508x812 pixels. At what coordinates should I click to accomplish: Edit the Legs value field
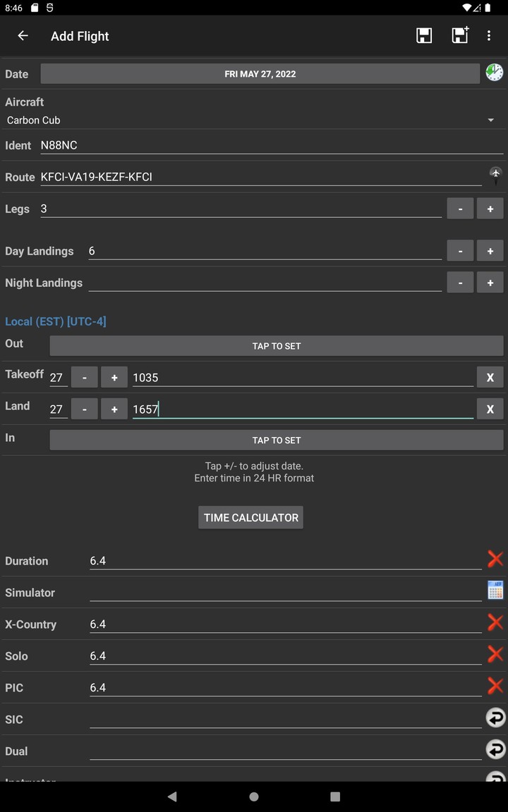pyautogui.click(x=241, y=209)
